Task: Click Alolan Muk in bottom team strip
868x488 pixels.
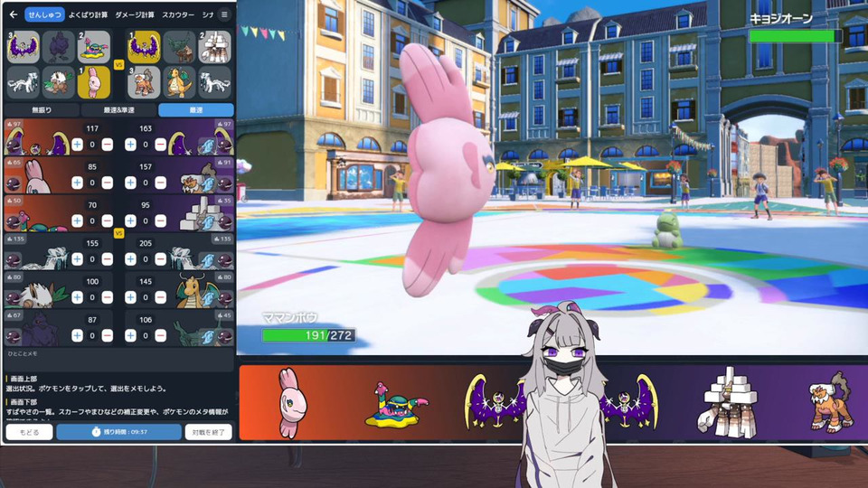Action: pyautogui.click(x=396, y=406)
